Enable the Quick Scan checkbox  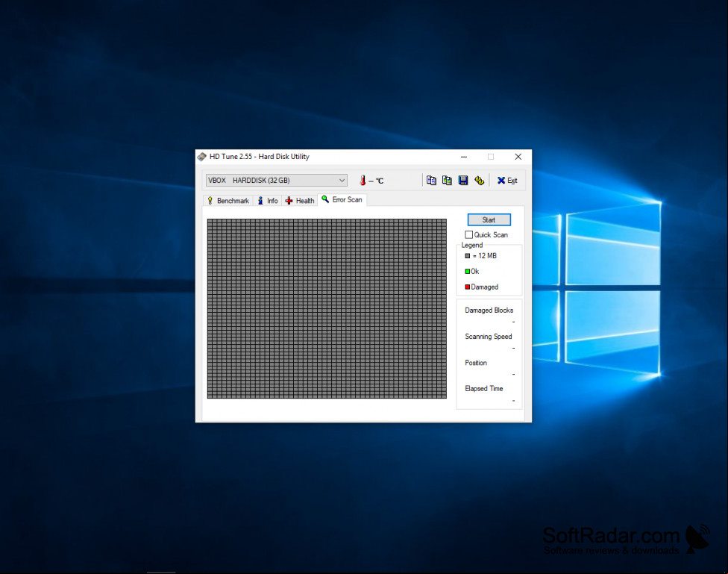pos(469,234)
